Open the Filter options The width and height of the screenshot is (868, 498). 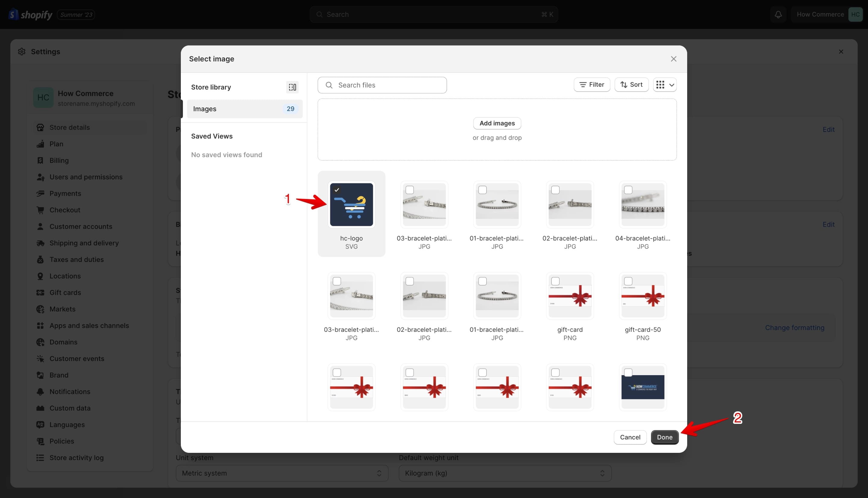pyautogui.click(x=592, y=85)
